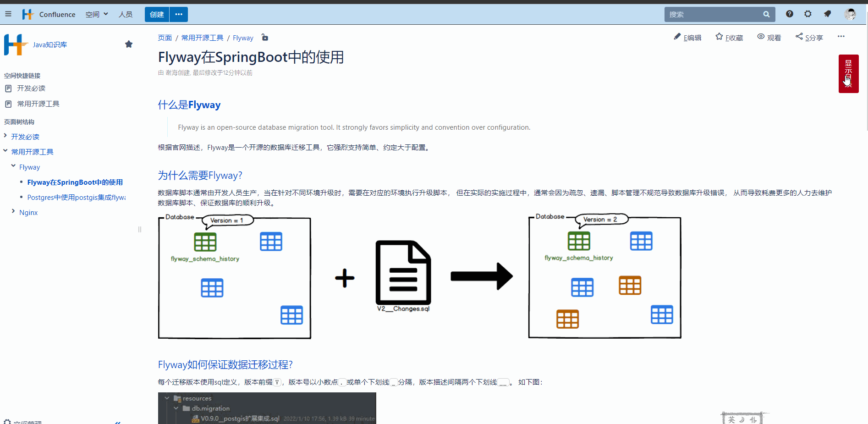Click the Database Version 2 diagram image
Viewport: 868px width, 424px height.
pos(604,276)
